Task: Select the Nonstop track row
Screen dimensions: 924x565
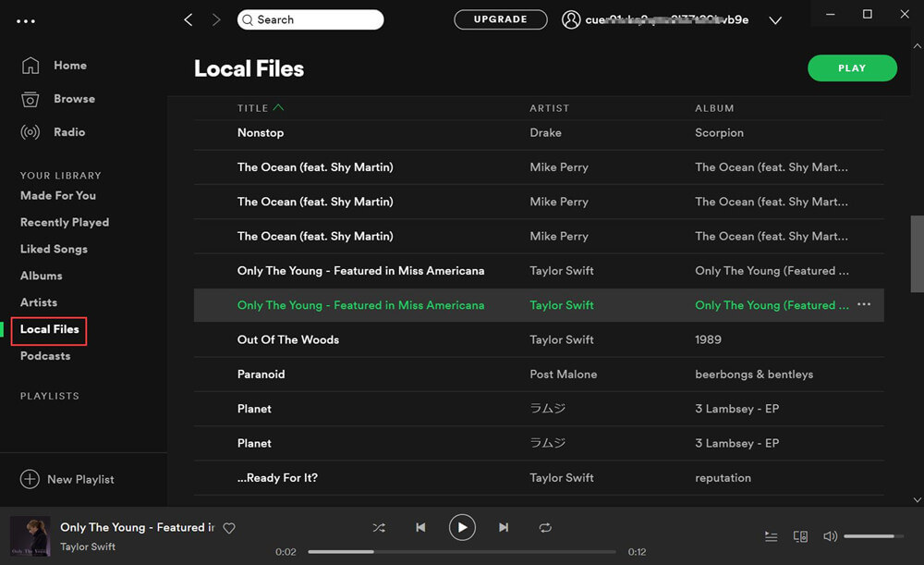Action: 539,133
